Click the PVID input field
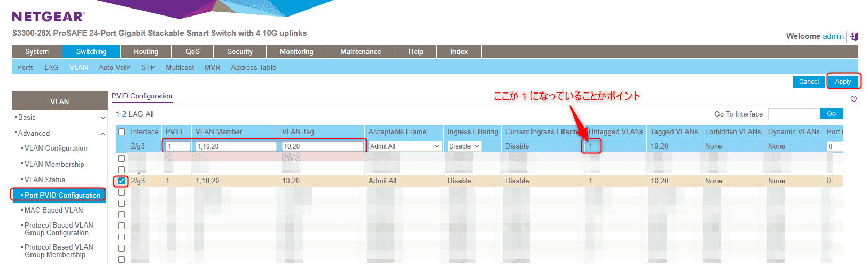The image size is (868, 264). [x=178, y=146]
